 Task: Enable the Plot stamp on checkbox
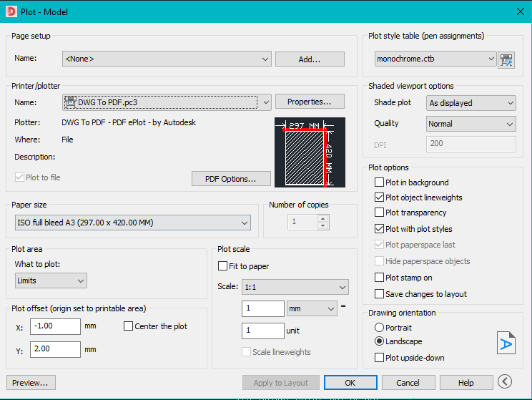(380, 278)
